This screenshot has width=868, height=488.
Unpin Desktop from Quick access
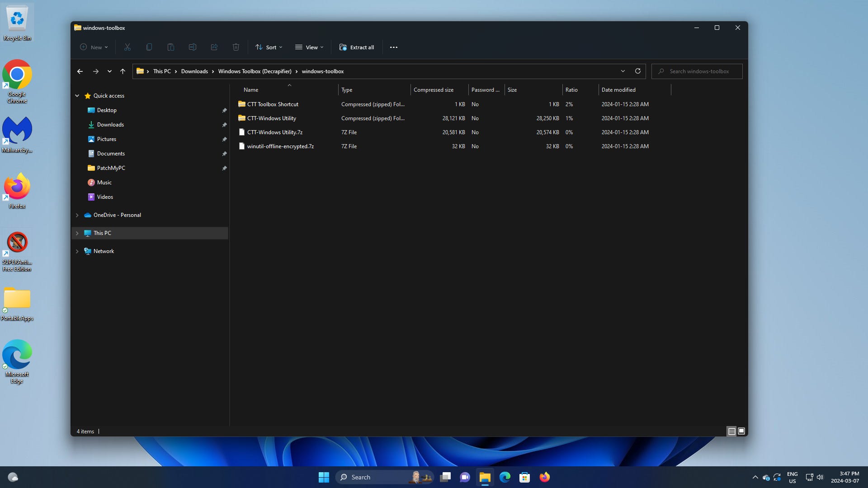(x=224, y=110)
